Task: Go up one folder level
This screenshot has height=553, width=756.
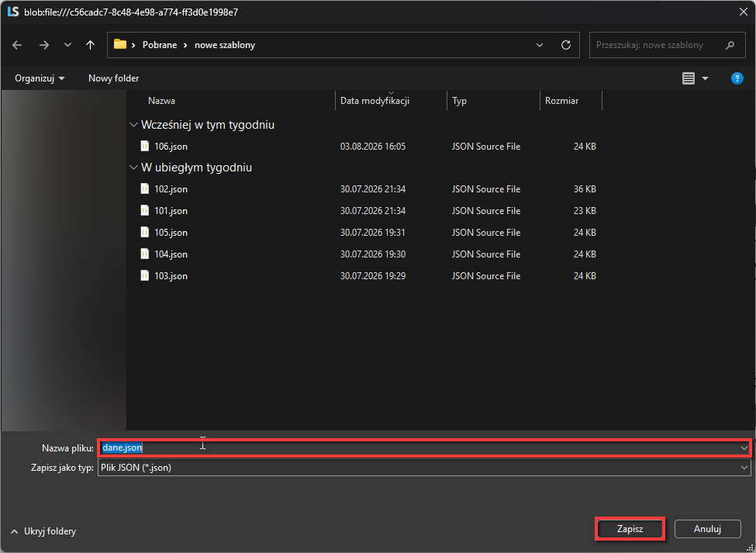Action: click(x=90, y=45)
